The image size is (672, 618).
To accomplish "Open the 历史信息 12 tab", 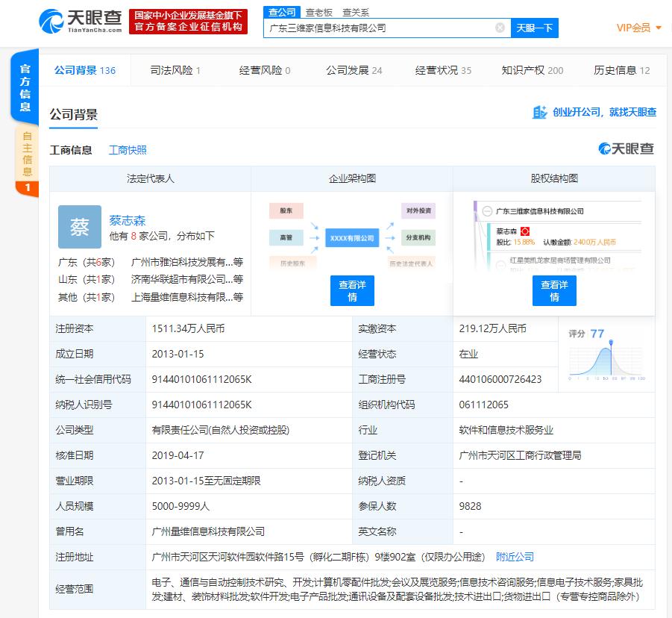I will point(622,70).
